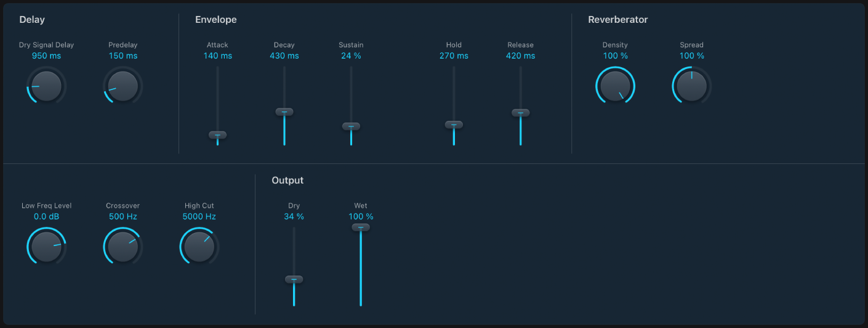Click the Dry Signal Delay knob
Image resolution: width=868 pixels, height=328 pixels.
[x=47, y=86]
